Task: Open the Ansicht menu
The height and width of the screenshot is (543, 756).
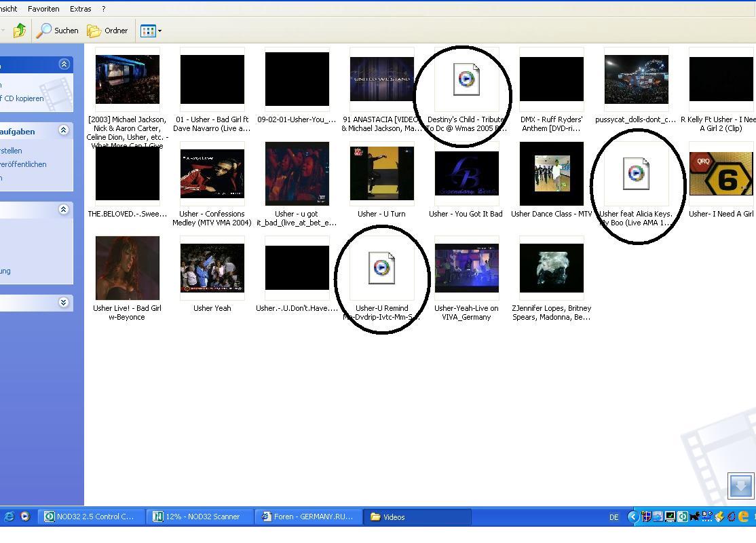Action: pyautogui.click(x=9, y=9)
